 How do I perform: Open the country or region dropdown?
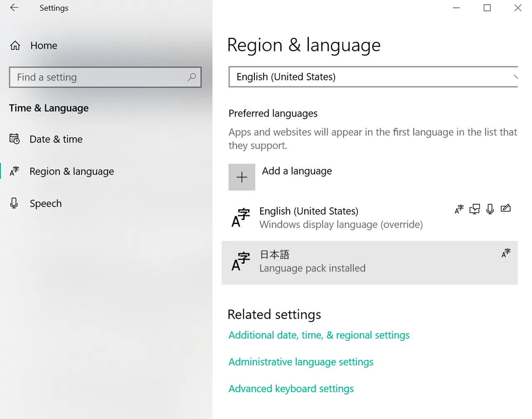(373, 77)
